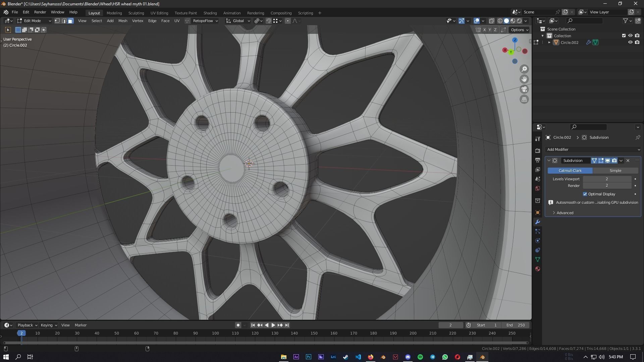Open the RetopoFlow dropdown
Viewport: 644px width, 362px height.
(205, 21)
